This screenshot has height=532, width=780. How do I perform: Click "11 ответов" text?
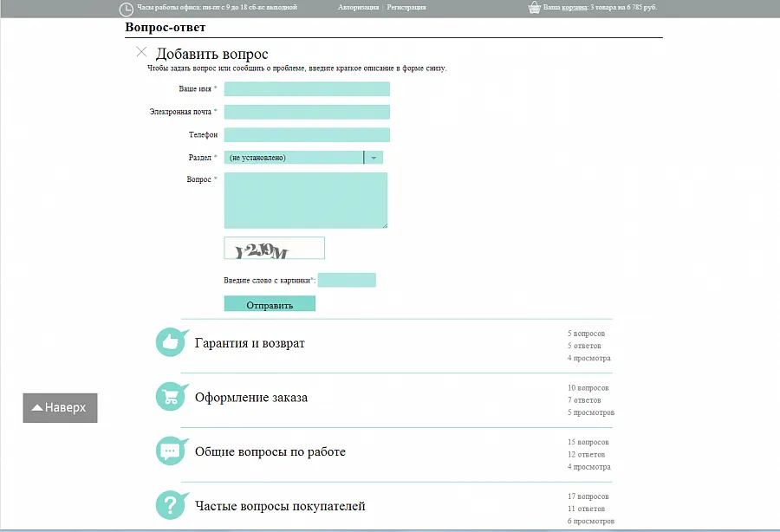586,509
